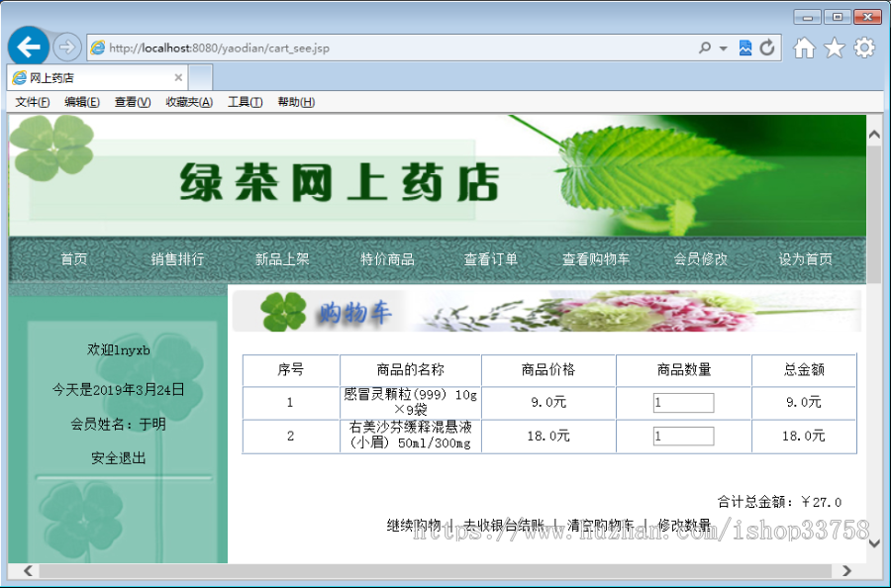
Task: Navigate to 销售排行 in the navigation bar
Action: (x=177, y=258)
